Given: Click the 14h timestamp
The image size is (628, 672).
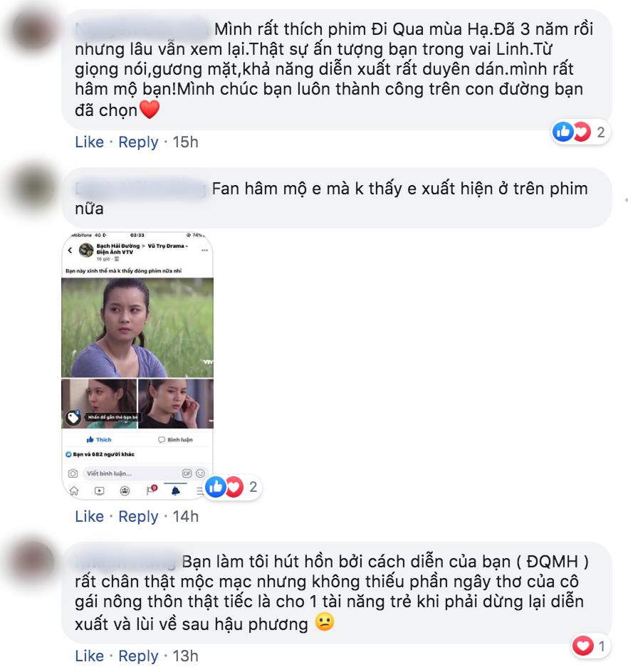Looking at the screenshot, I should [186, 516].
